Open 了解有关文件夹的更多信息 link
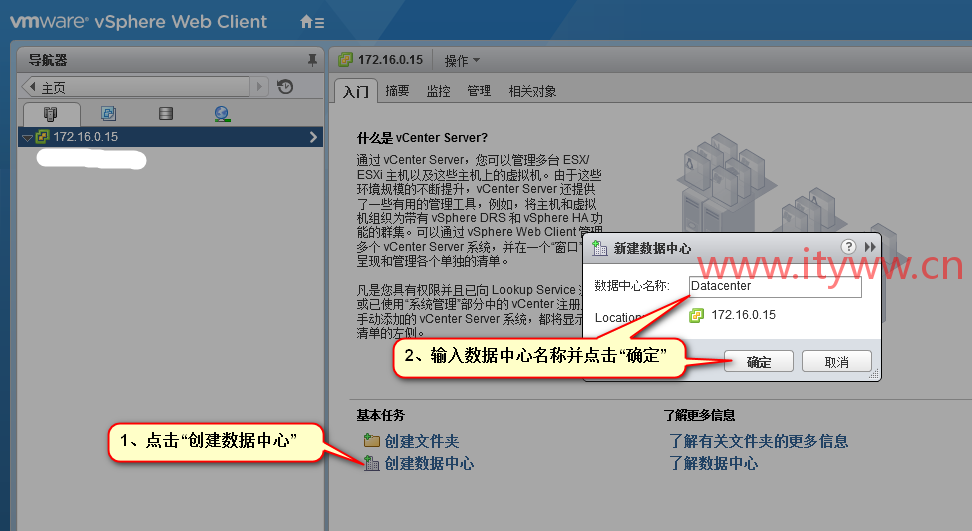 click(759, 441)
